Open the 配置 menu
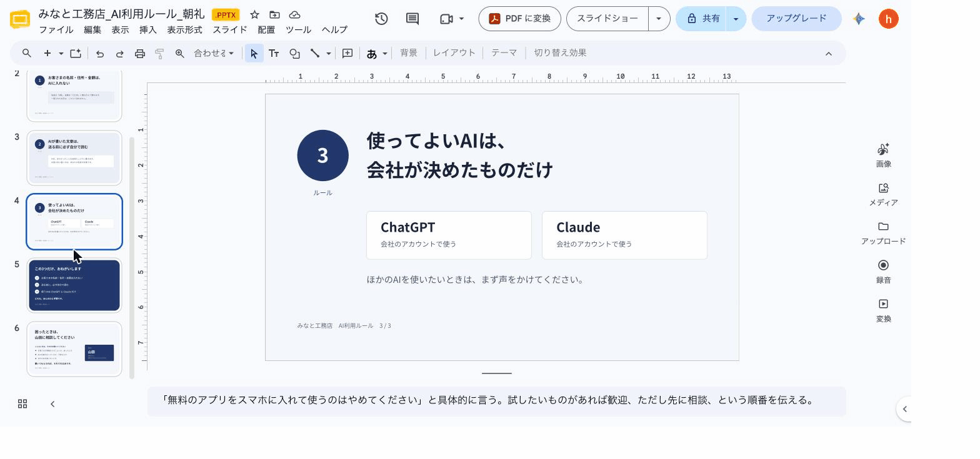 tap(266, 29)
